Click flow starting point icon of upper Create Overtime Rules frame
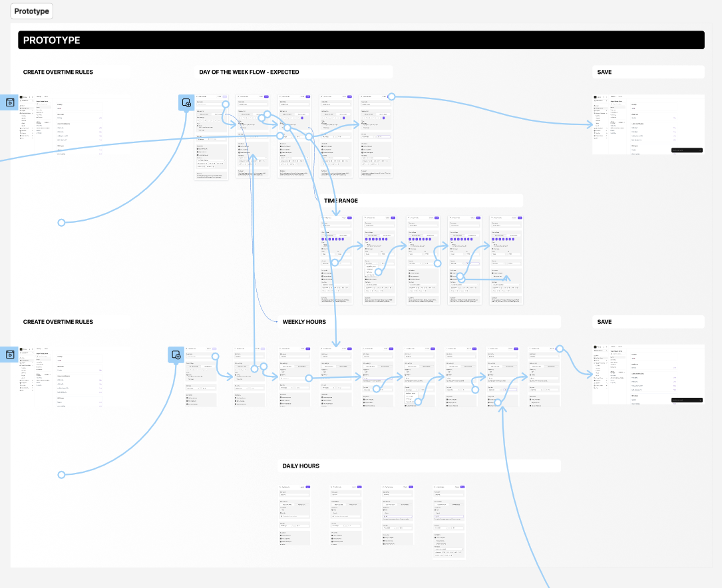The width and height of the screenshot is (722, 588). [x=9, y=102]
